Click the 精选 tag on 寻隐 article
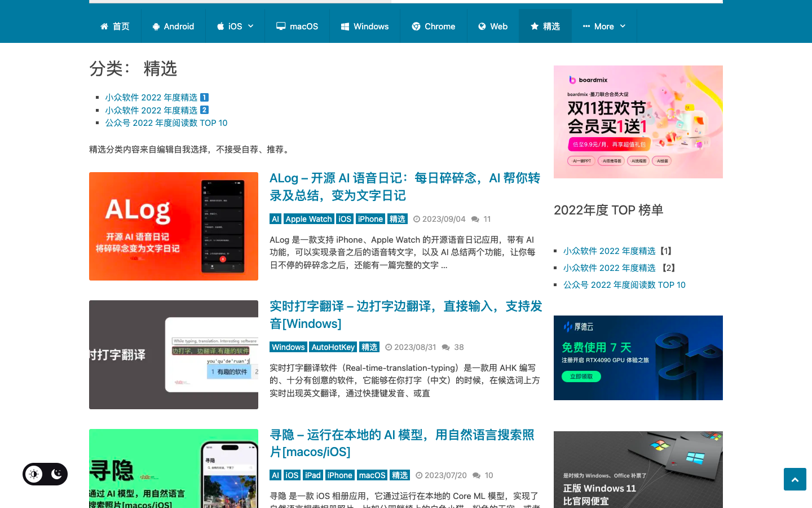Screen dimensions: 812x508 pyautogui.click(x=400, y=475)
